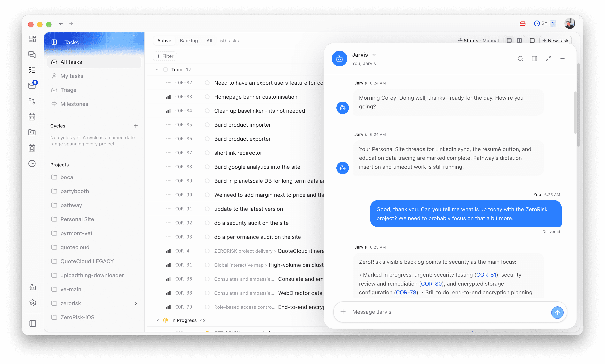Add a new cycle with plus
This screenshot has height=364, width=605.
click(x=136, y=126)
